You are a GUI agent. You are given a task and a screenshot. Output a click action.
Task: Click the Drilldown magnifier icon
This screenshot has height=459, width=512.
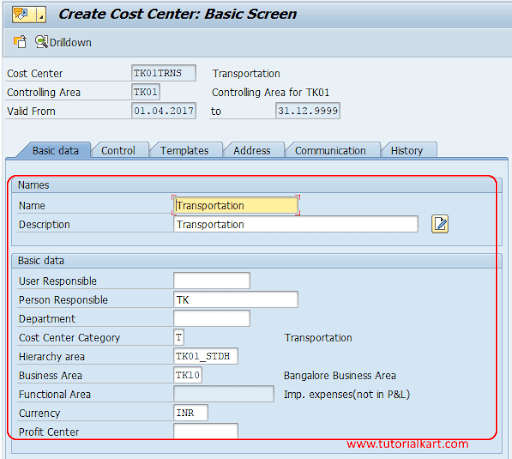click(41, 42)
